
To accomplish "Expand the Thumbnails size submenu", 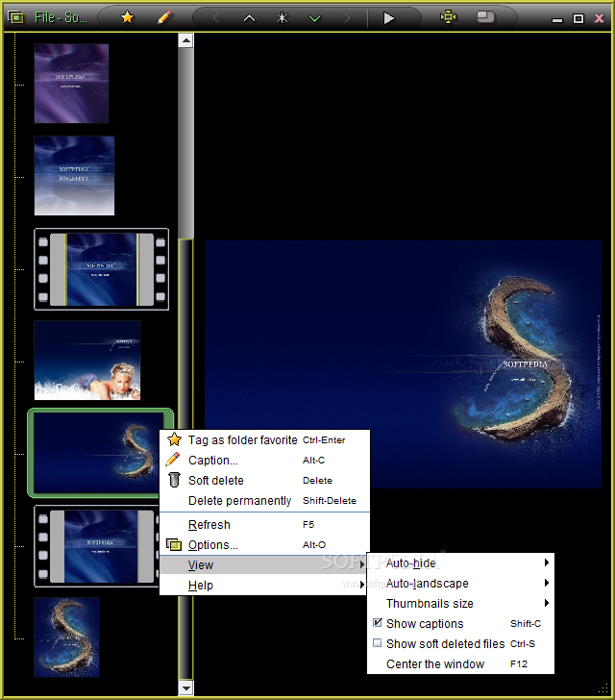I will point(460,604).
